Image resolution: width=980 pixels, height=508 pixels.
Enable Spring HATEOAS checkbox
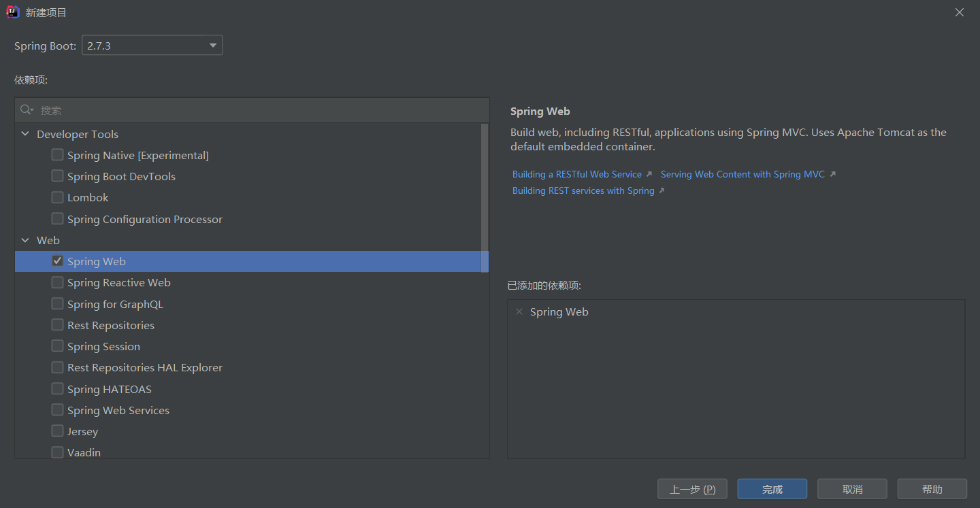click(57, 389)
